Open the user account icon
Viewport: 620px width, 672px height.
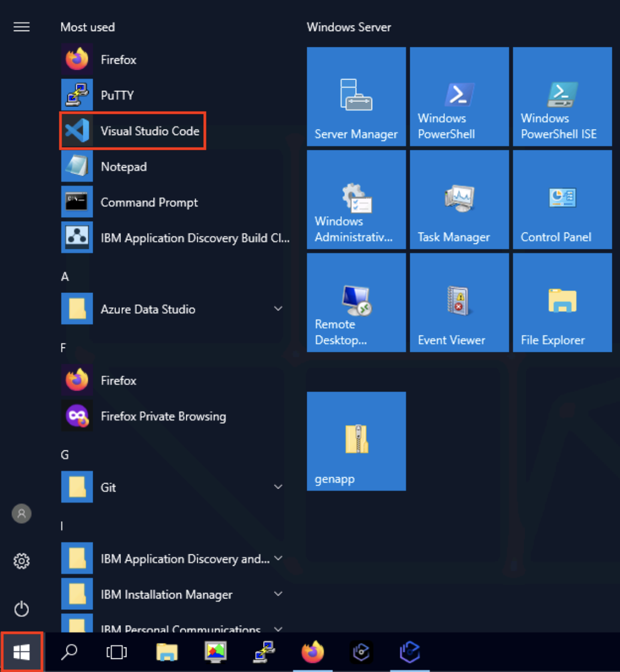(x=22, y=514)
